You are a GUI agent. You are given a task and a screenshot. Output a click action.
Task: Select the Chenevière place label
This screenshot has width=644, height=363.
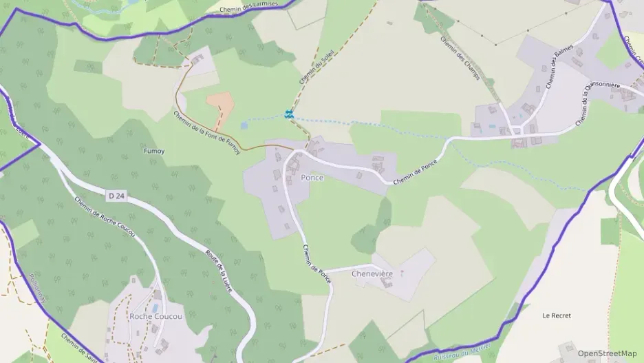[372, 273]
